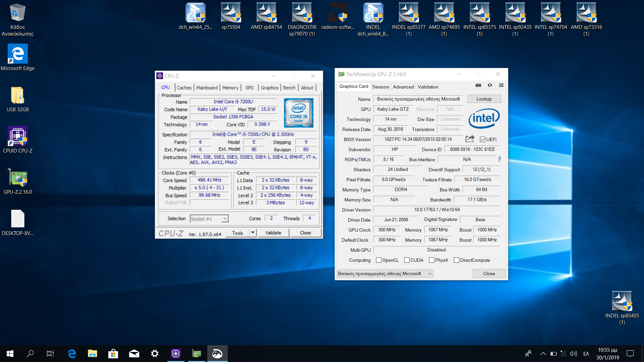Image resolution: width=644 pixels, height=362 pixels.
Task: Click the Bus Interface question mark
Action: point(499,159)
